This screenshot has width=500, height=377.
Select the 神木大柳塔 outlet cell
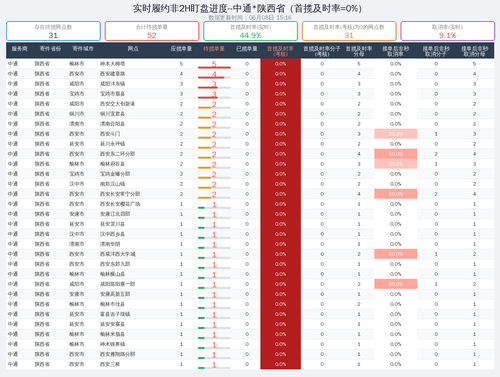tap(113, 64)
